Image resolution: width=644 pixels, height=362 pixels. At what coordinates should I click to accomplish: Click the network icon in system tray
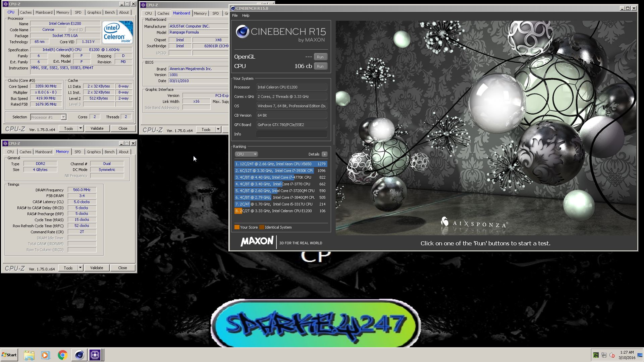[604, 355]
